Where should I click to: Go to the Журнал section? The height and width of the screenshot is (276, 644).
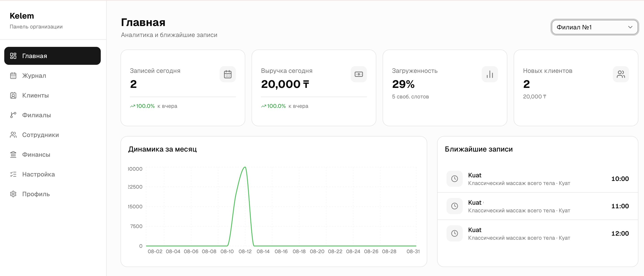click(53, 75)
